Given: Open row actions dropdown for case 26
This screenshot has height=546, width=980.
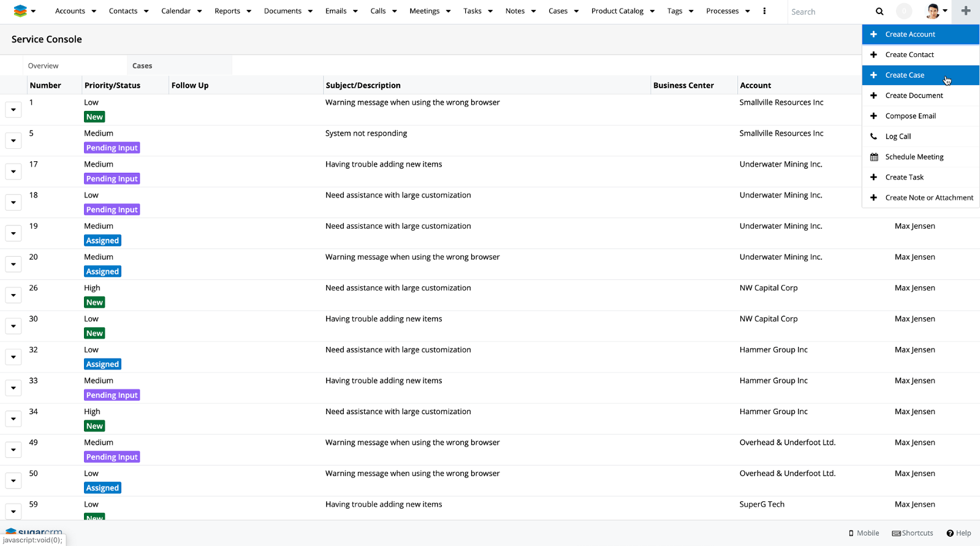Looking at the screenshot, I should (x=13, y=295).
